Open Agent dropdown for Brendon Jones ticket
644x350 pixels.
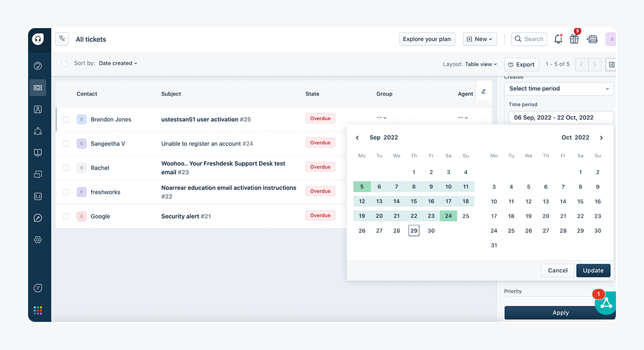click(x=463, y=117)
